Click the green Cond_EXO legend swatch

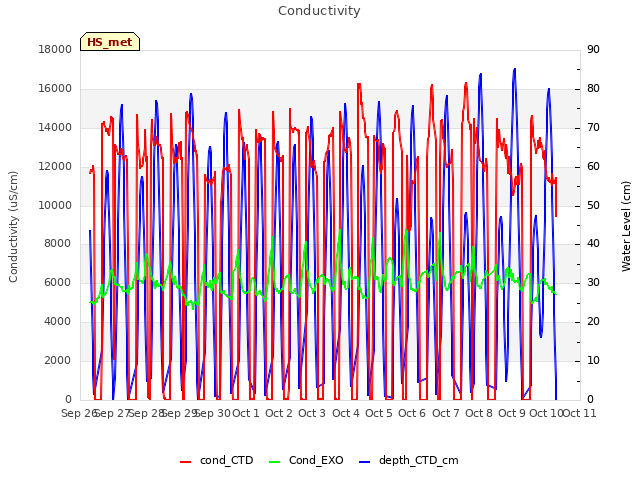(275, 462)
